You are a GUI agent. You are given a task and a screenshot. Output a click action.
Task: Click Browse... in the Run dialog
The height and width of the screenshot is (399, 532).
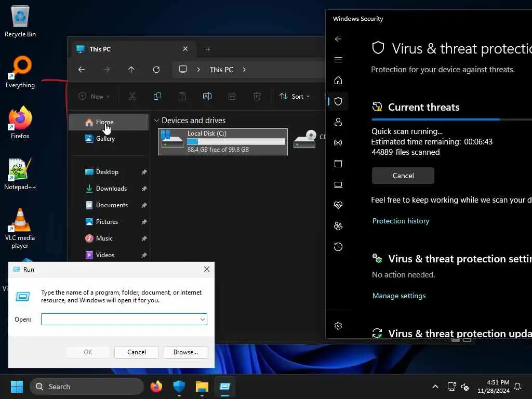pyautogui.click(x=185, y=352)
